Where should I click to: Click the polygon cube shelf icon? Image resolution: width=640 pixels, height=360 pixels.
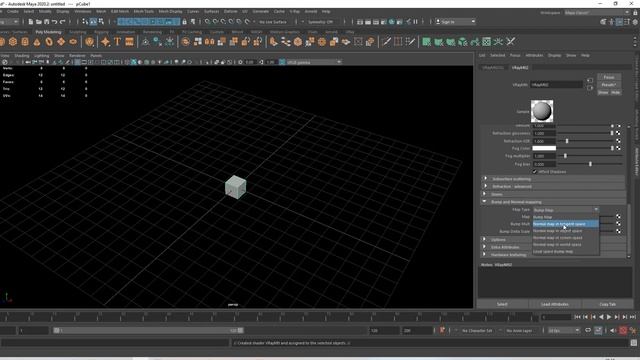click(13, 42)
